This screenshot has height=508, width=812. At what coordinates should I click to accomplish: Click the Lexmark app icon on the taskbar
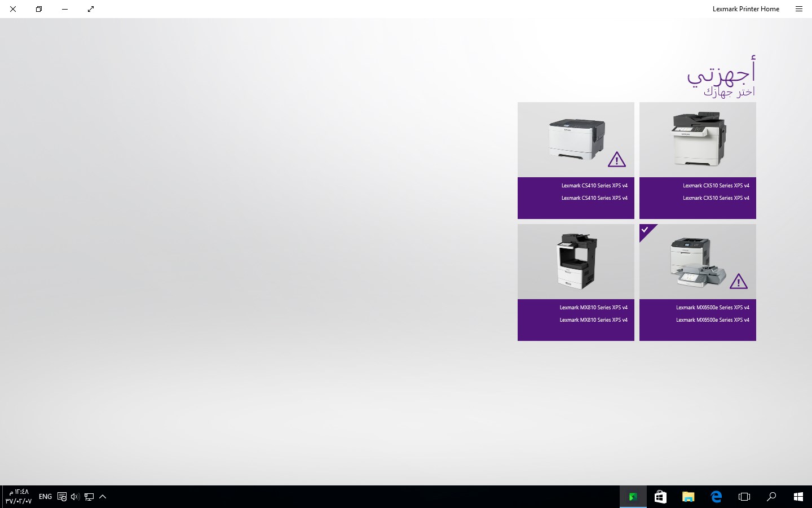(x=633, y=497)
